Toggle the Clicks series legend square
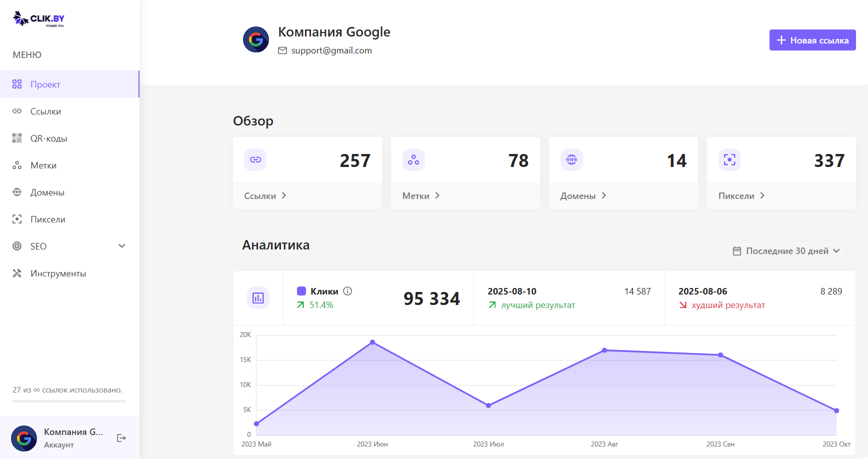The height and width of the screenshot is (459, 868). click(x=301, y=291)
